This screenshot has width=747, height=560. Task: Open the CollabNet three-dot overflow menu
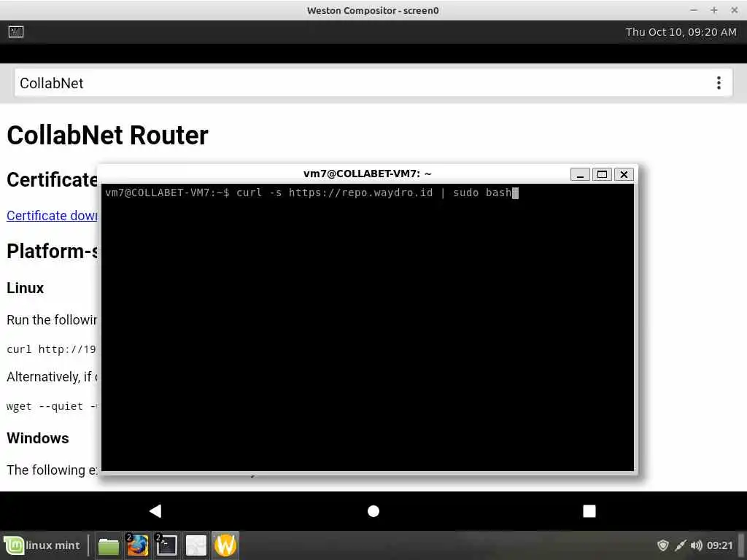719,83
